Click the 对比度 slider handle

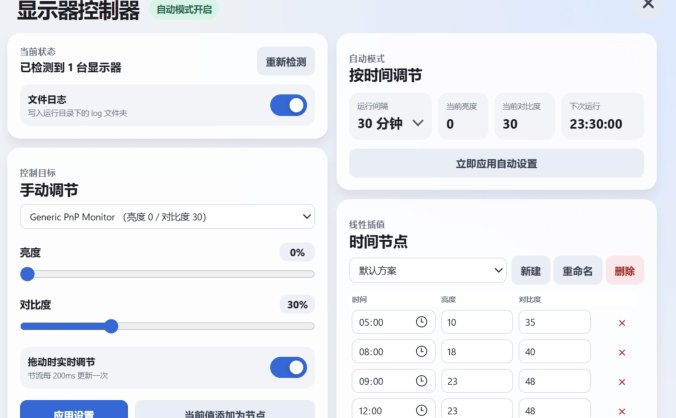click(x=111, y=326)
